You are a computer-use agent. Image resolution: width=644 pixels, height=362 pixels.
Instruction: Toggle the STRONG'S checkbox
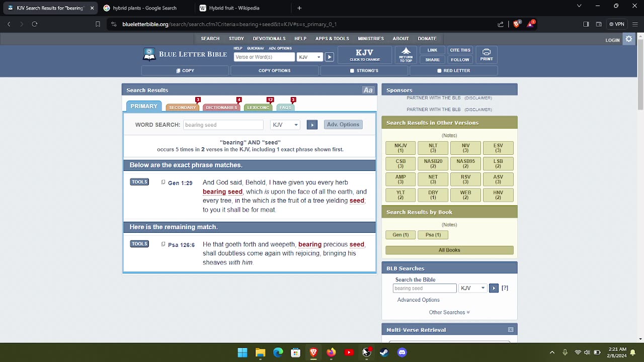coord(352,71)
